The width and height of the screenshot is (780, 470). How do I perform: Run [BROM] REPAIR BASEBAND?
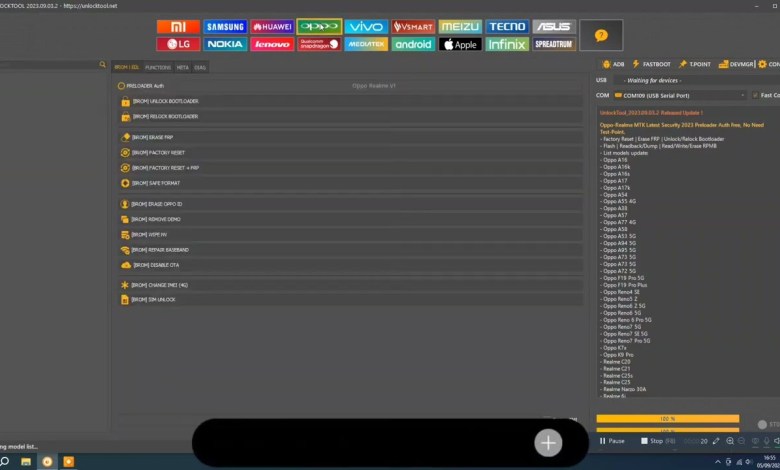tap(350, 250)
